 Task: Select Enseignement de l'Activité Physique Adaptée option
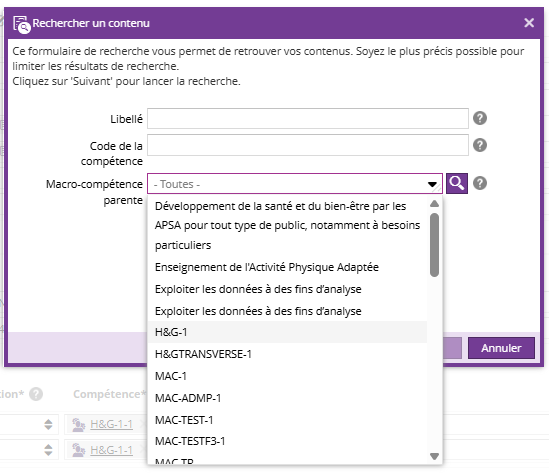tap(287, 267)
